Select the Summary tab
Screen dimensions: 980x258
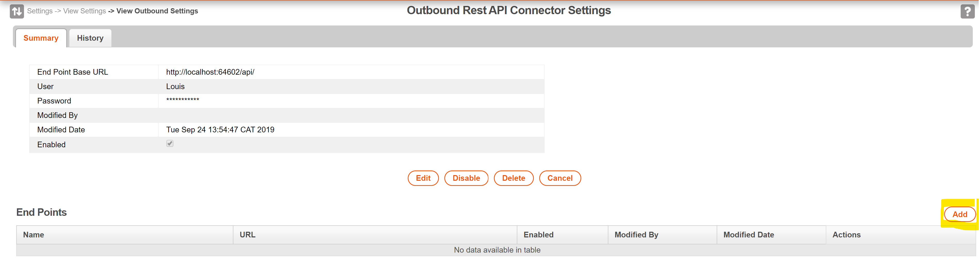[41, 38]
